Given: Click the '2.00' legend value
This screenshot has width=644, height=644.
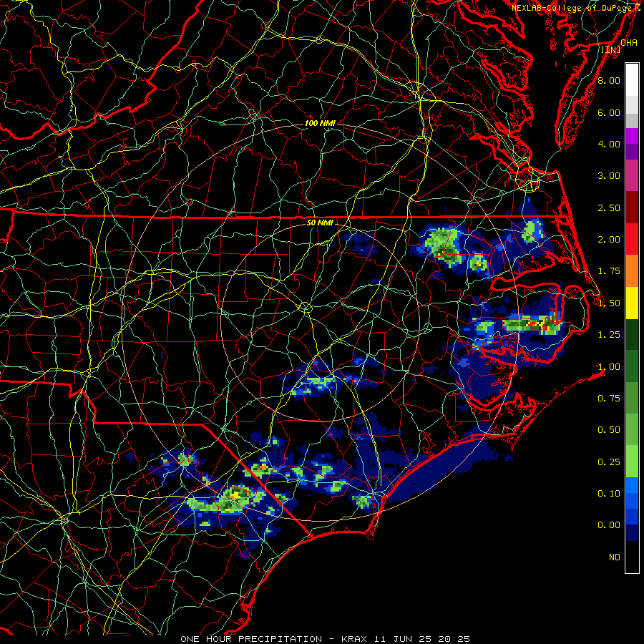Looking at the screenshot, I should pos(609,240).
